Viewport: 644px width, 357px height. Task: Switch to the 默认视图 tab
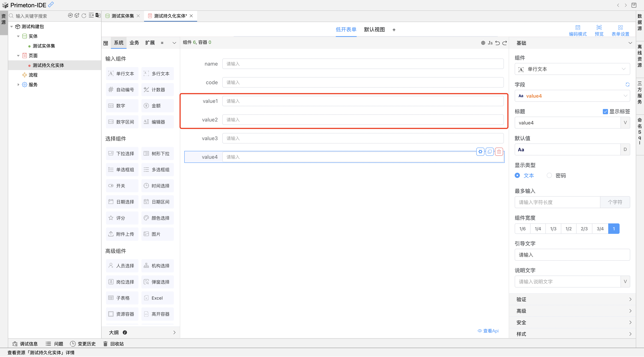coord(374,29)
